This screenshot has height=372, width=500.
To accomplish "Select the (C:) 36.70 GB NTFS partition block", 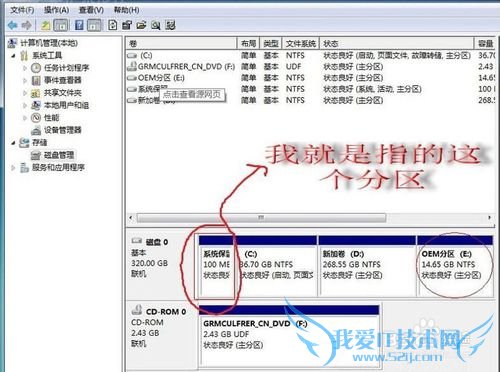I will click(x=276, y=266).
